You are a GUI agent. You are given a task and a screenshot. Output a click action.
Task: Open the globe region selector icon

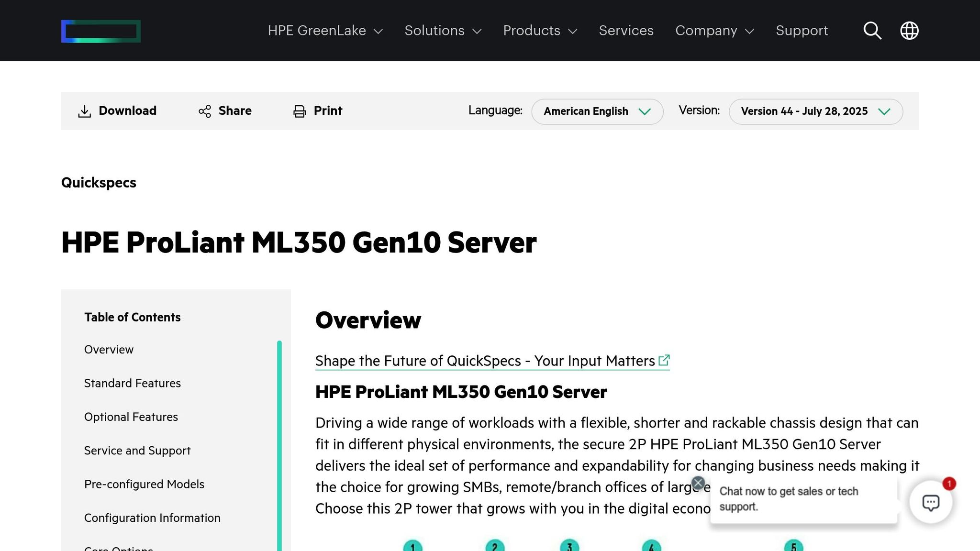pyautogui.click(x=909, y=31)
